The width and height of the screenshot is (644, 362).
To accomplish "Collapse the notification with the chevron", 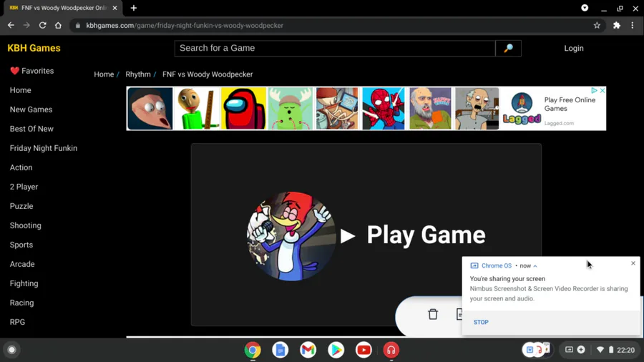I will click(535, 266).
